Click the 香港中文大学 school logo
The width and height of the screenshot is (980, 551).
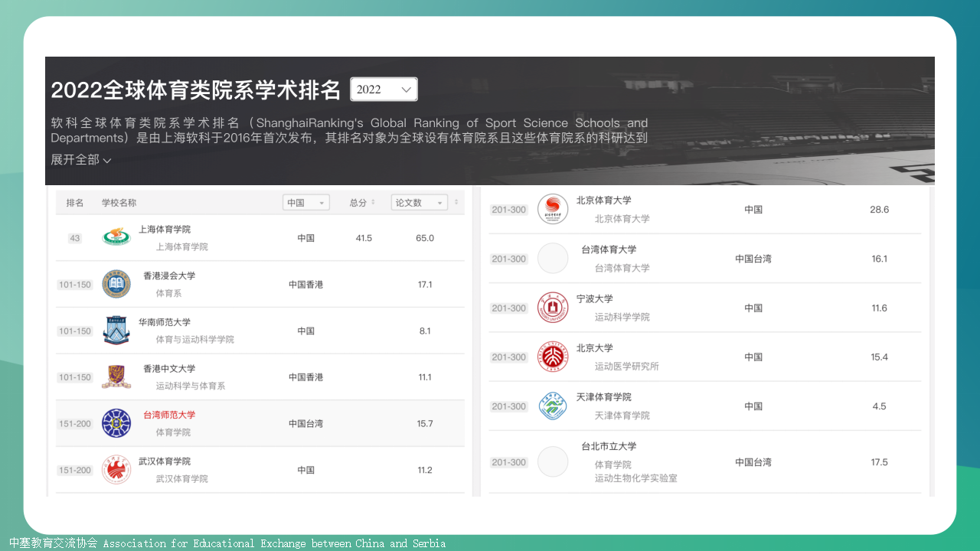pos(116,377)
